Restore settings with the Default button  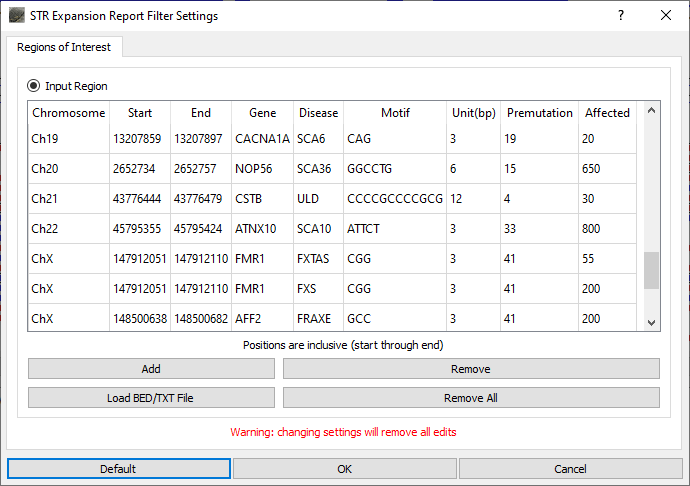(x=119, y=469)
